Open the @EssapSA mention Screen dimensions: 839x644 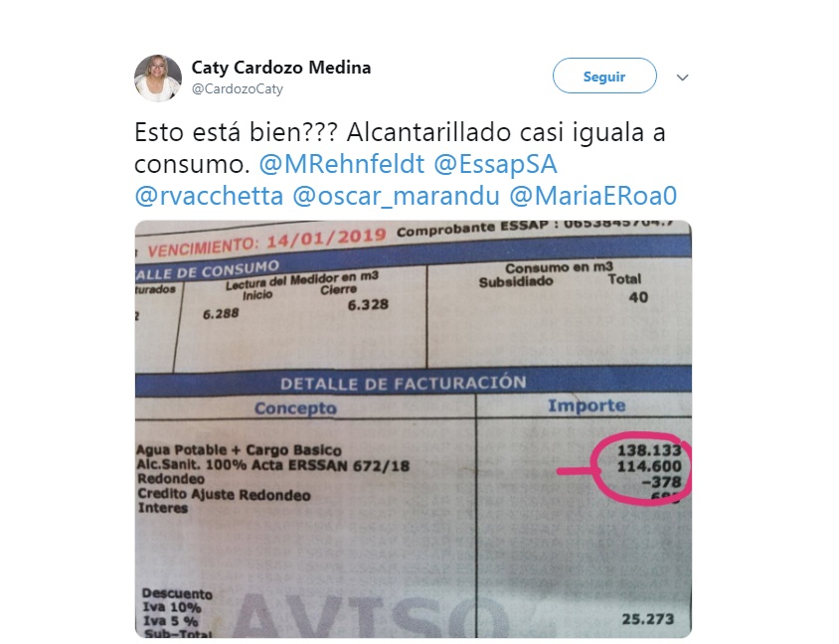click(x=495, y=164)
